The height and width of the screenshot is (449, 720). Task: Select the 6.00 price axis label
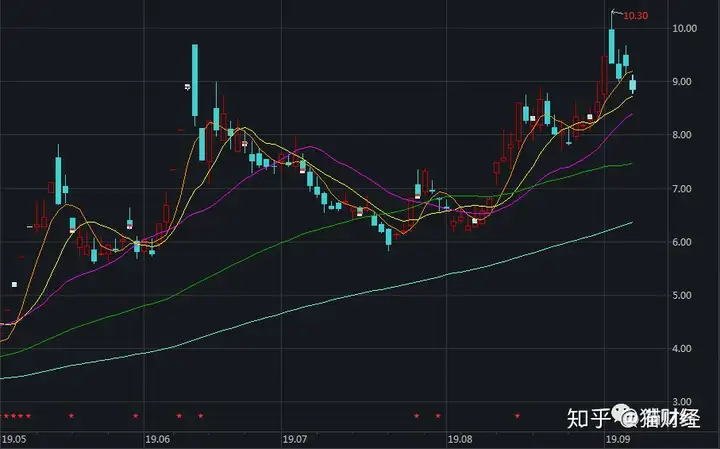pos(682,242)
